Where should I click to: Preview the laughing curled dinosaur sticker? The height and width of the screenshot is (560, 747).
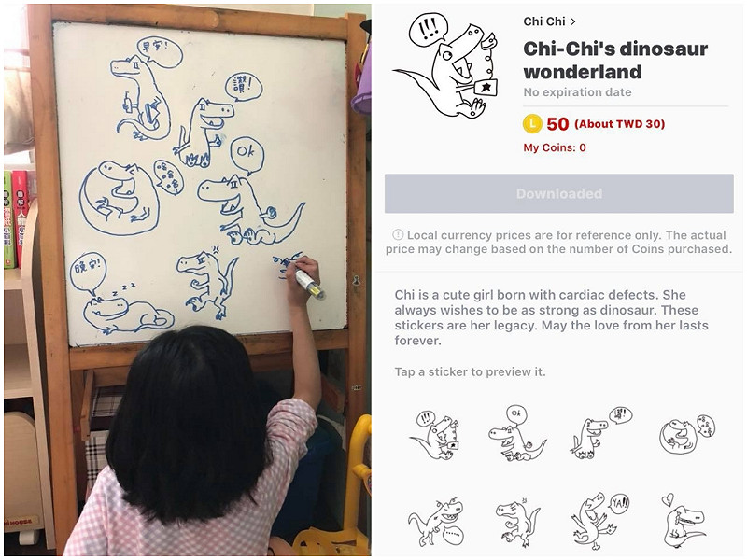click(686, 434)
